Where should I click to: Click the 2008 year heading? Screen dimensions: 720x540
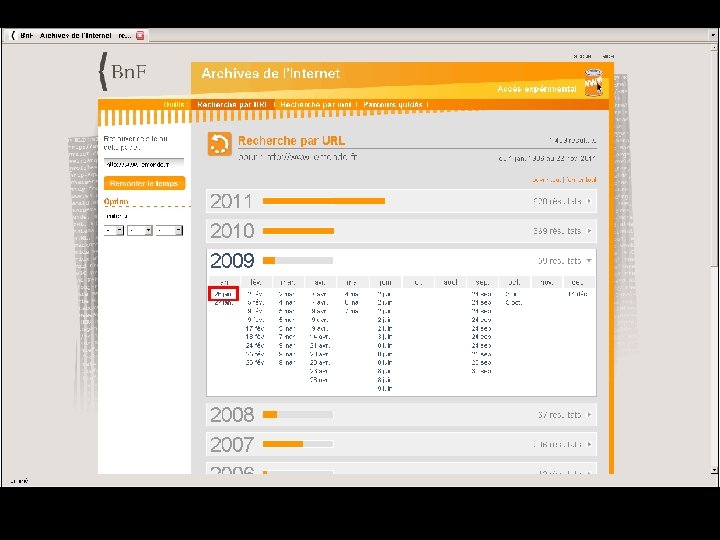232,415
